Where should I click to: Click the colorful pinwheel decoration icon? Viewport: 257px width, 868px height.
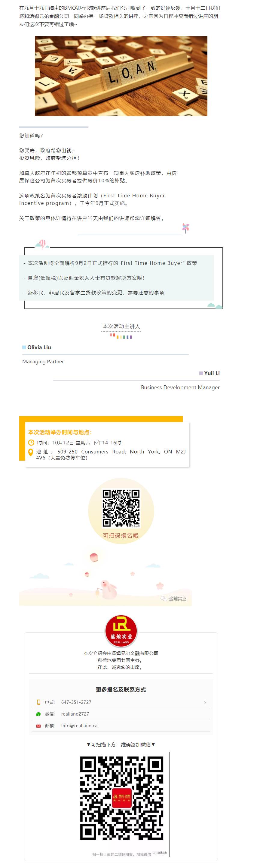186,227
